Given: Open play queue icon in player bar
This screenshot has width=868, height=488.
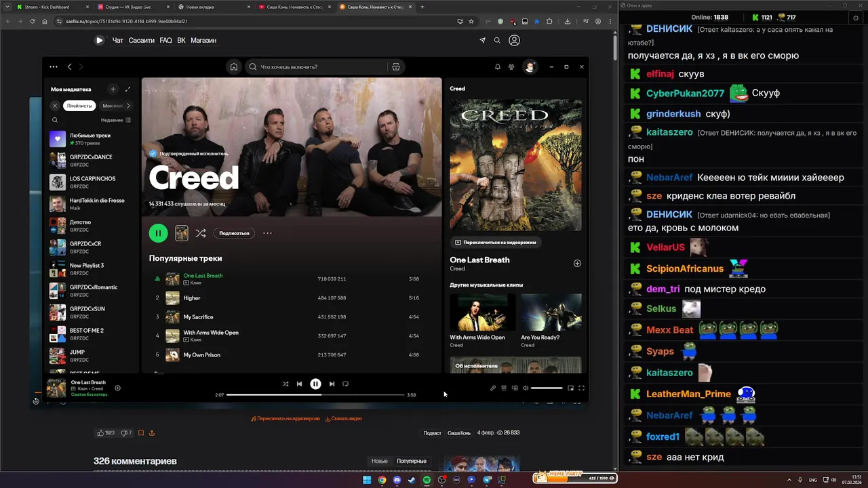Looking at the screenshot, I should 504,388.
